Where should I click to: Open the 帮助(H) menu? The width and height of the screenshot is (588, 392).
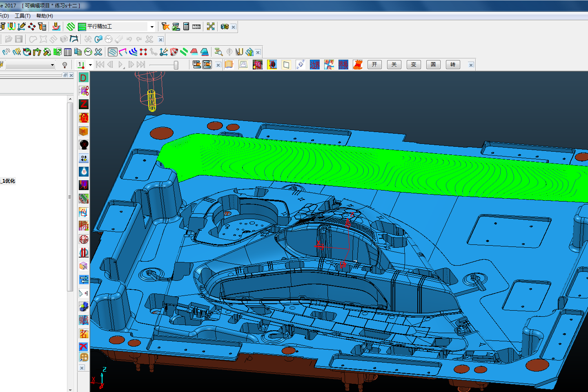click(45, 16)
